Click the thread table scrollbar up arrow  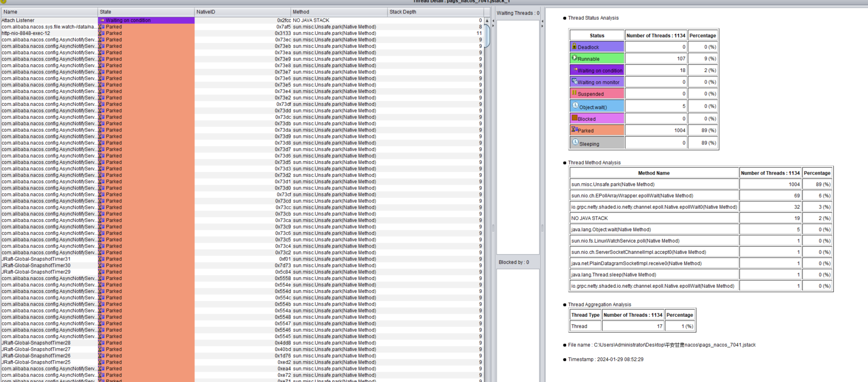(487, 21)
